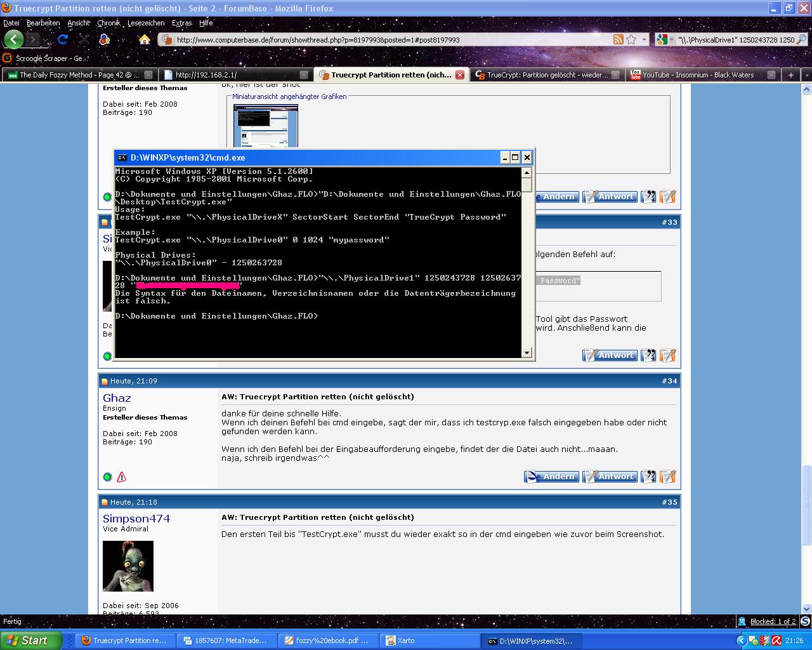Click the post icon beside Heute, 21:18
812x650 pixels.
[x=105, y=502]
